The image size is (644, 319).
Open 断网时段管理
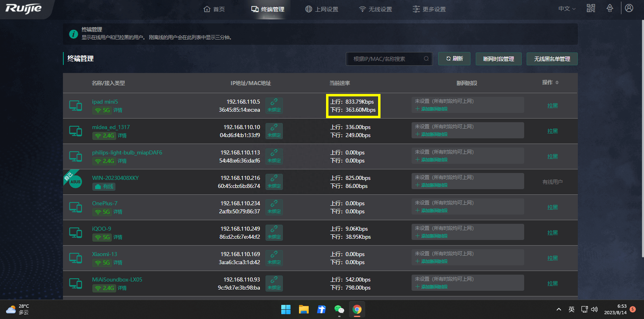pyautogui.click(x=499, y=59)
